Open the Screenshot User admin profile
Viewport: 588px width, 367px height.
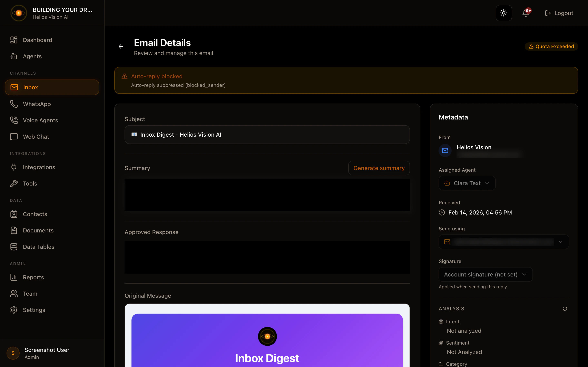47,353
